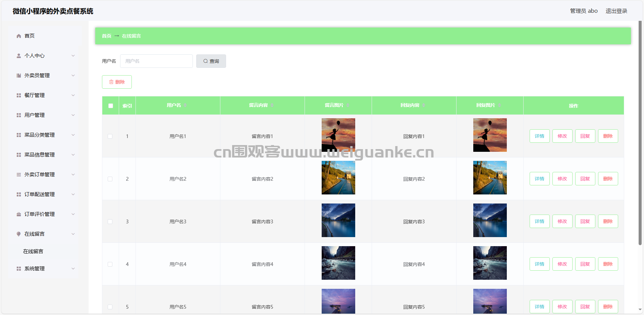Viewport: 644px width, 315px height.
Task: Click the page vertical scrollbar
Action: click(640, 134)
